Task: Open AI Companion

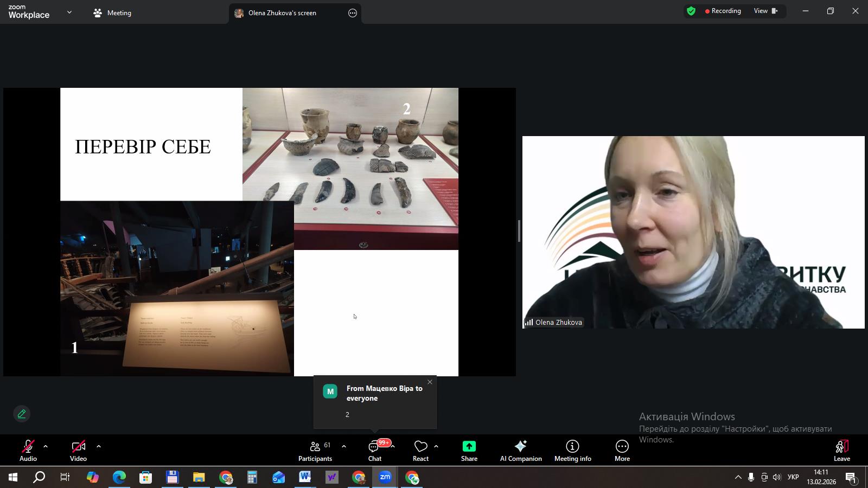Action: pyautogui.click(x=521, y=451)
